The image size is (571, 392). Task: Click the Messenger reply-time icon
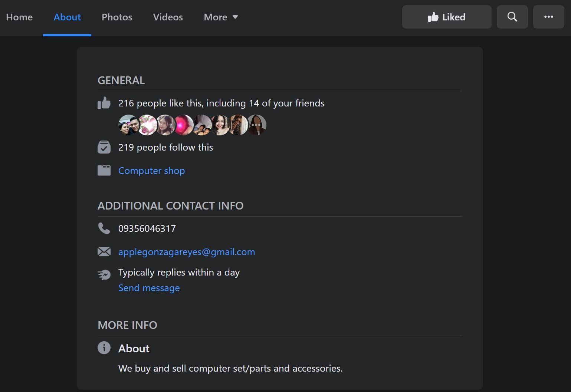[104, 274]
